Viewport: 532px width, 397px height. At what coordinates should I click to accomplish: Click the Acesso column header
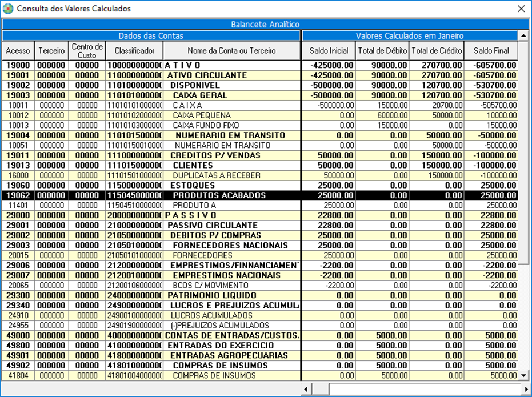18,51
